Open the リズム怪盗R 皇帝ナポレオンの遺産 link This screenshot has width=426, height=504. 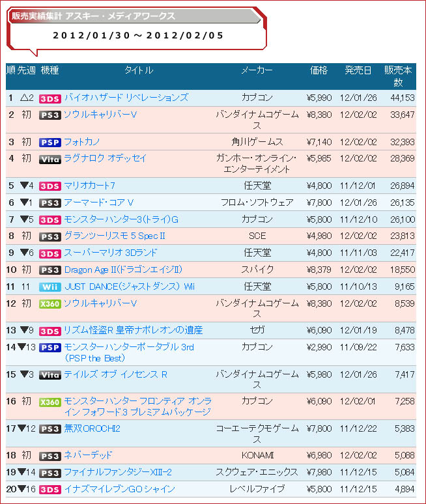[x=133, y=330]
